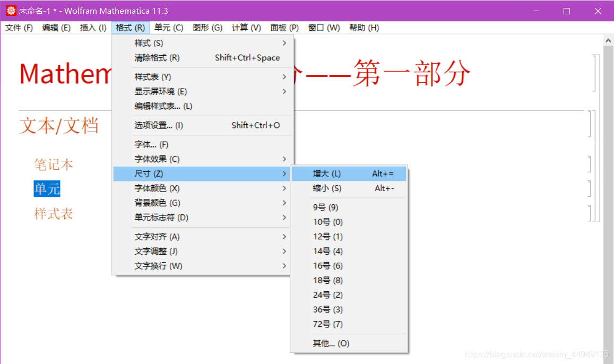Viewport: 614px width, 364px height.
Task: Set font size to 24号
Action: tap(349, 294)
